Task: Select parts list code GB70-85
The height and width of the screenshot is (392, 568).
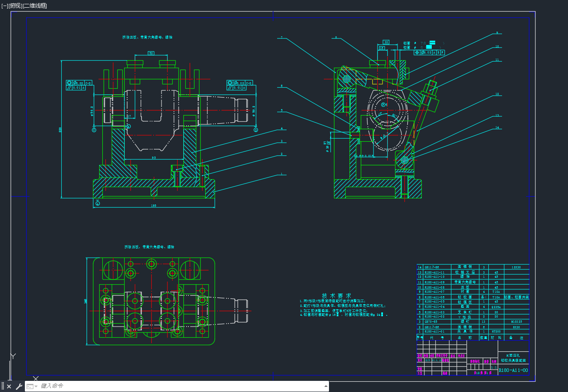Action: coord(431,322)
